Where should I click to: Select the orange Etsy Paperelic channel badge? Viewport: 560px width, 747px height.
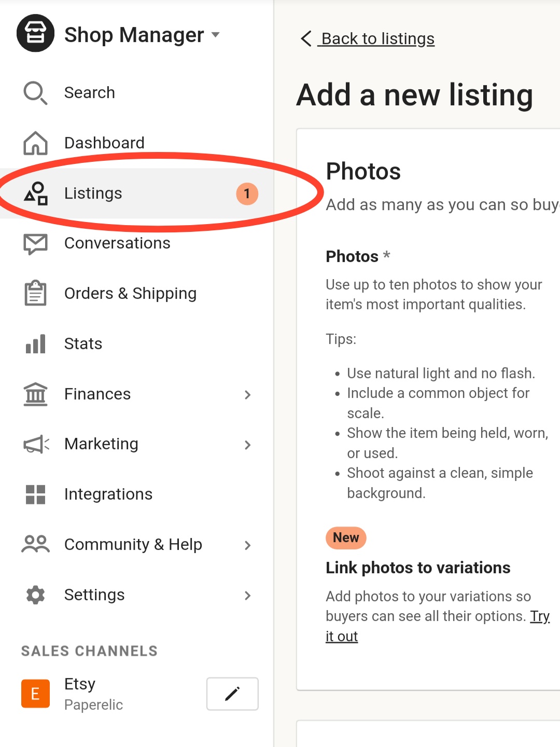coord(35,694)
